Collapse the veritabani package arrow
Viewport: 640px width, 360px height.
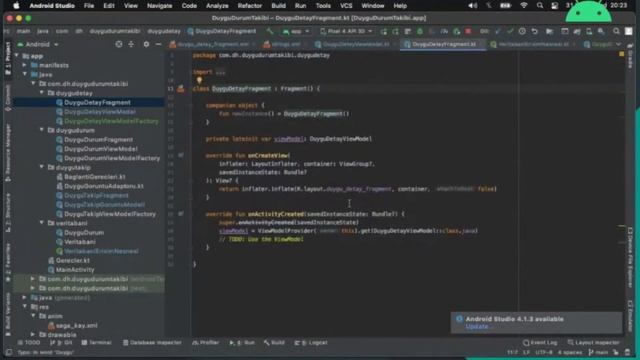coord(42,223)
